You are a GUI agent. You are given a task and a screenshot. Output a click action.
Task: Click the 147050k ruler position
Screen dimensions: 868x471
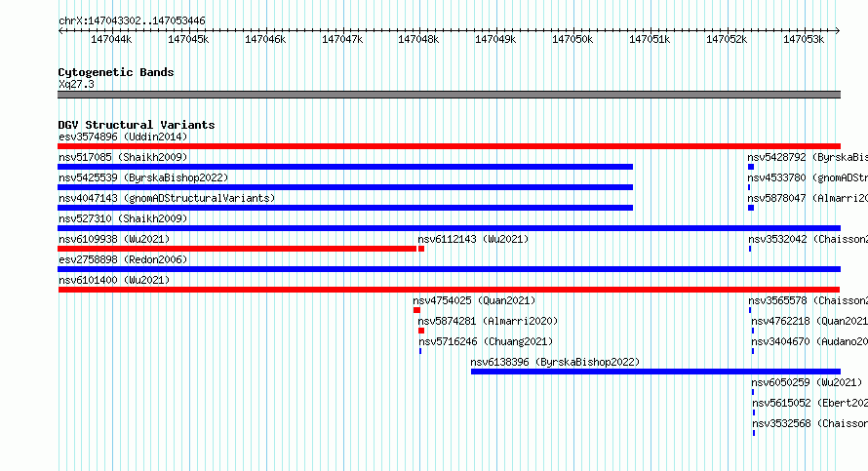coord(572,39)
